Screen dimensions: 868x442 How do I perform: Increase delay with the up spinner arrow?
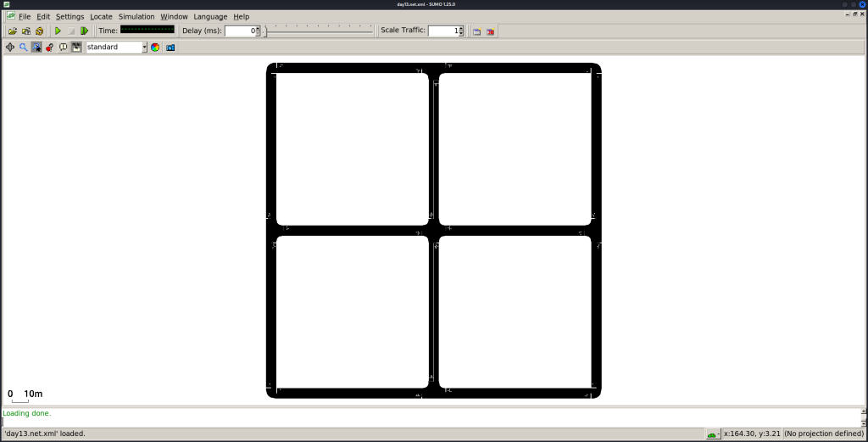pyautogui.click(x=258, y=28)
